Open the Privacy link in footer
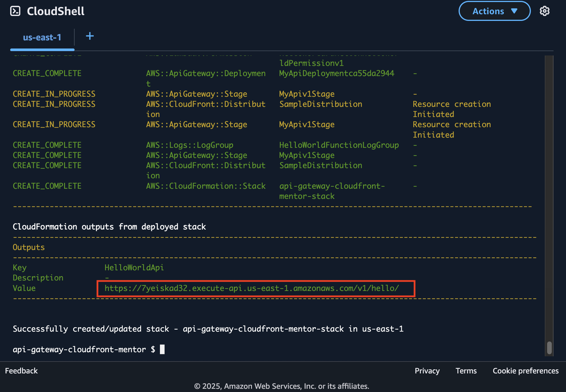Screen dimensions: 566x392 tap(427, 371)
